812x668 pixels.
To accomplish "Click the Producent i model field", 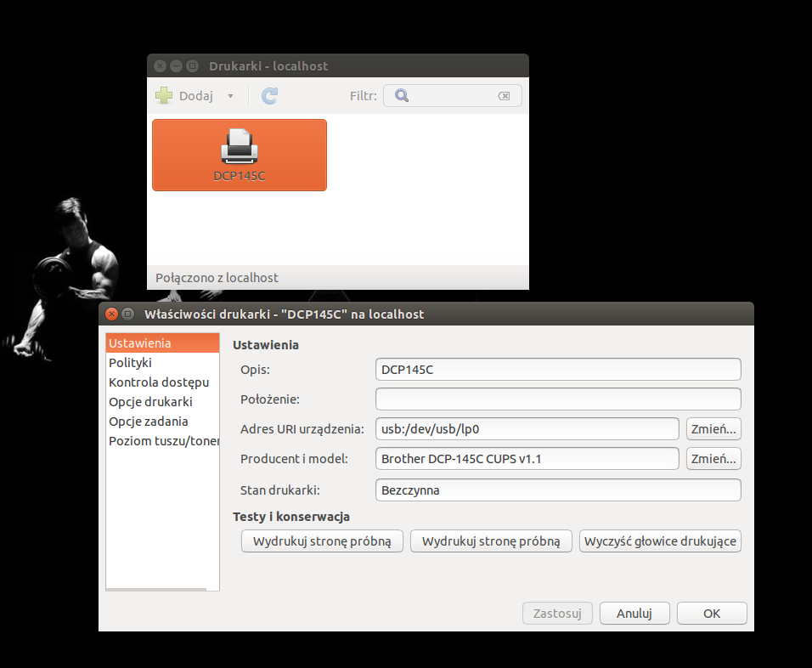I will [x=527, y=459].
